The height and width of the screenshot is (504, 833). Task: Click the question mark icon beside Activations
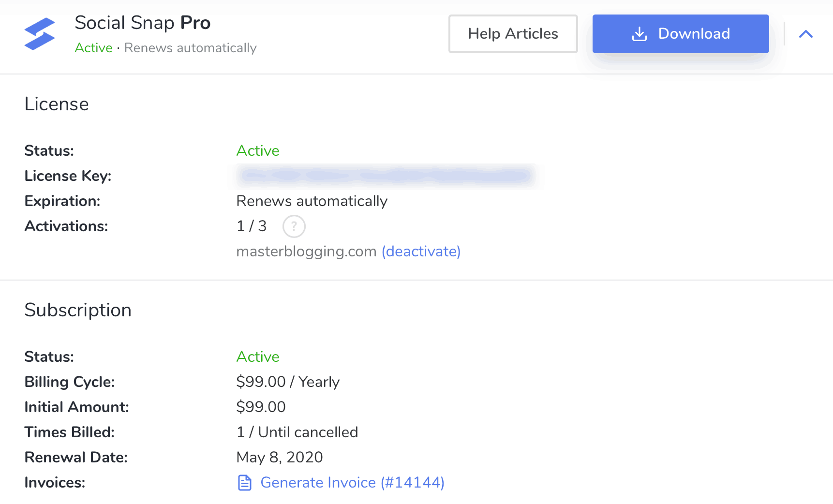point(294,226)
